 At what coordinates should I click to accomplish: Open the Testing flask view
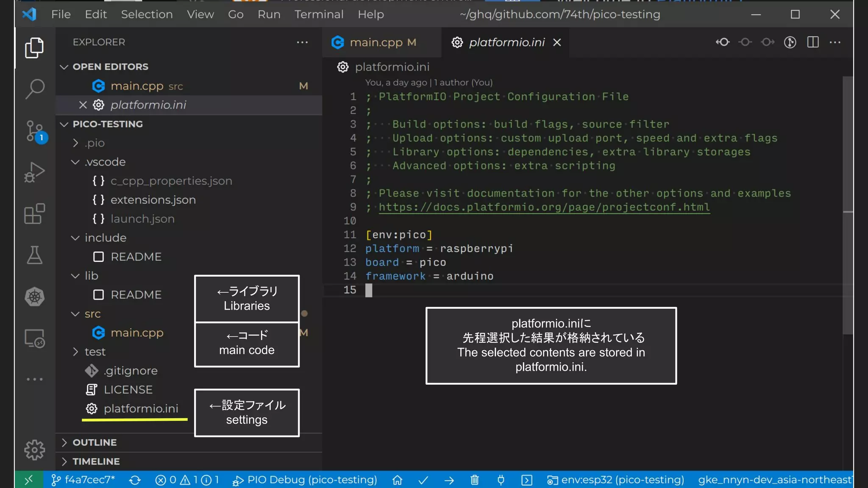[34, 255]
